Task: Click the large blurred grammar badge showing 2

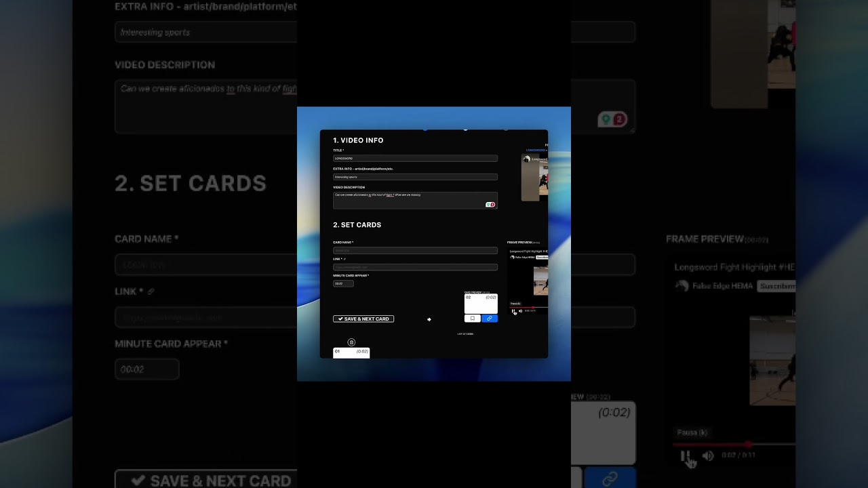Action: [x=612, y=120]
